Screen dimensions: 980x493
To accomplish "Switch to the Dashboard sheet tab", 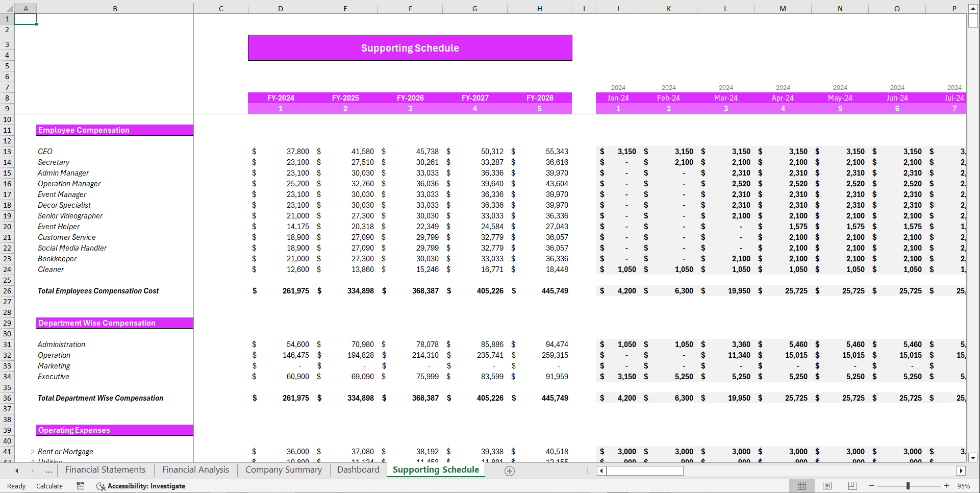I will (x=358, y=470).
